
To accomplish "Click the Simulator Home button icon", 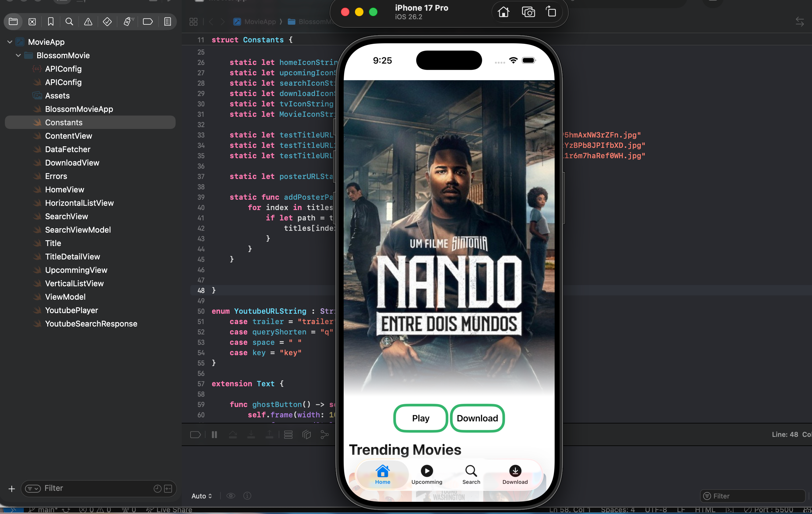I will point(503,12).
